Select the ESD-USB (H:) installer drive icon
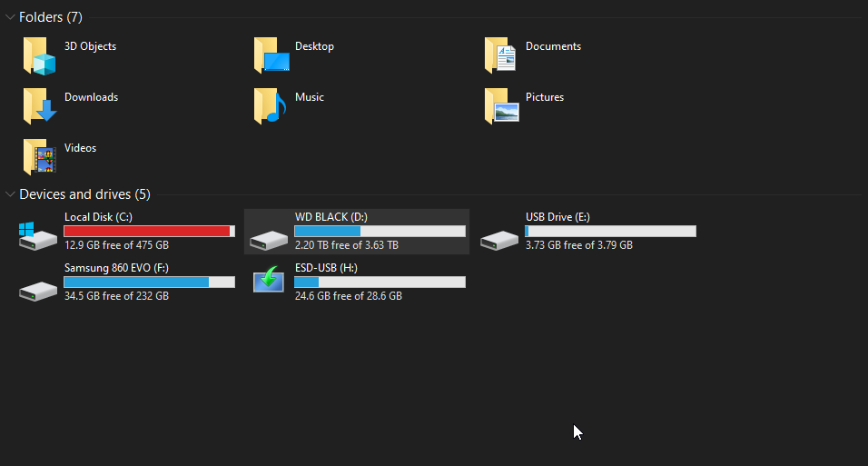Screen dimensions: 868x466 (270, 281)
